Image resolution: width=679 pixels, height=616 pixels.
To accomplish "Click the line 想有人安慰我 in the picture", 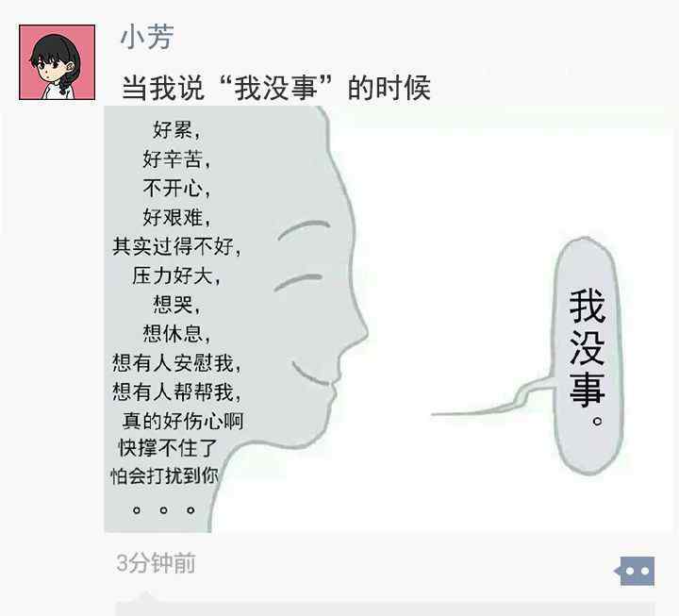I will (176, 362).
